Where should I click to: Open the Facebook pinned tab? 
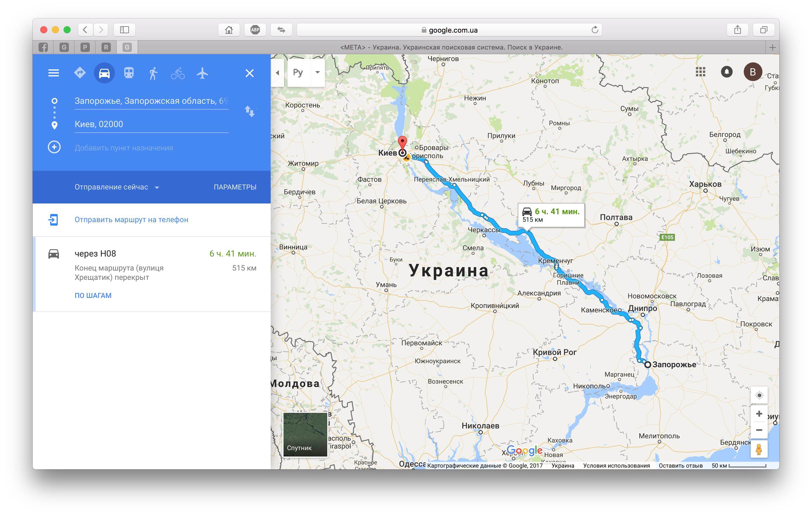coord(43,47)
